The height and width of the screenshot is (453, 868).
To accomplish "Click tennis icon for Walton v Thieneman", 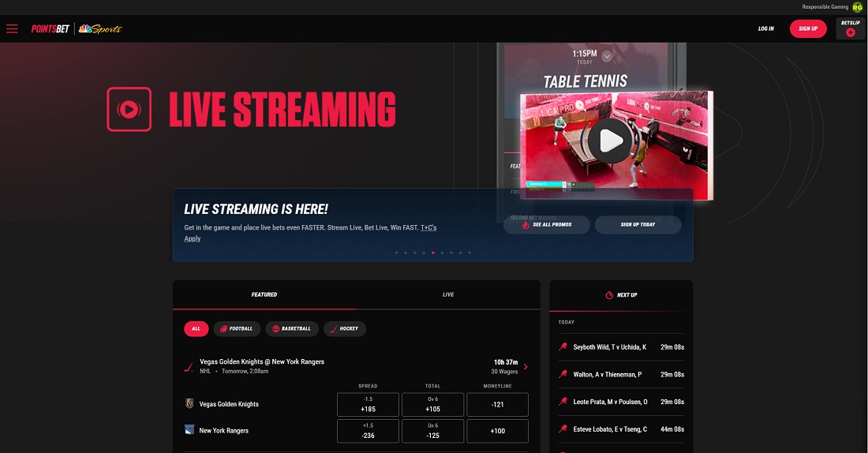I will point(563,374).
